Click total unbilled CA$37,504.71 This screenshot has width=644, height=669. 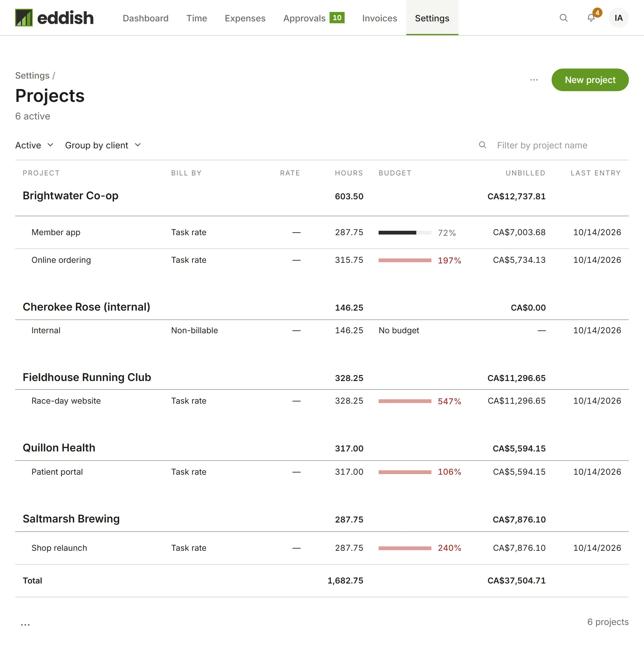(x=516, y=581)
